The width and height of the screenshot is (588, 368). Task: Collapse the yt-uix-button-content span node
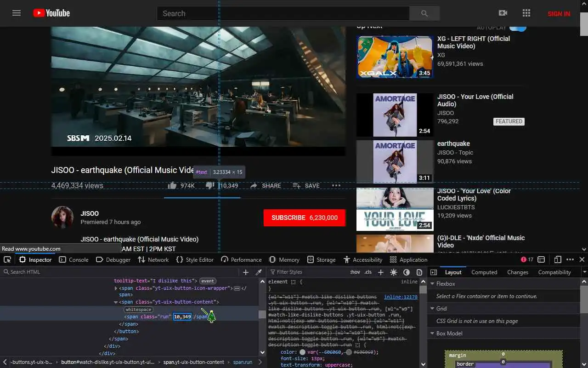116,302
